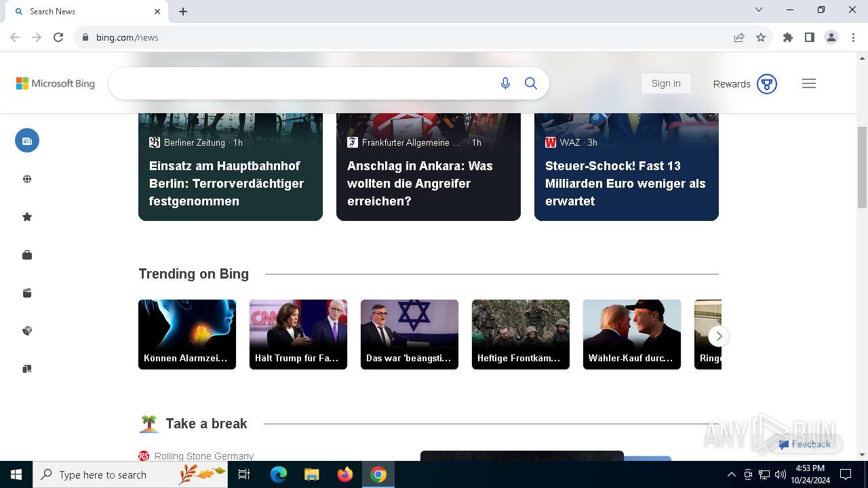Open Windows Start menu
Screen dimensions: 868x488
pos(16,474)
